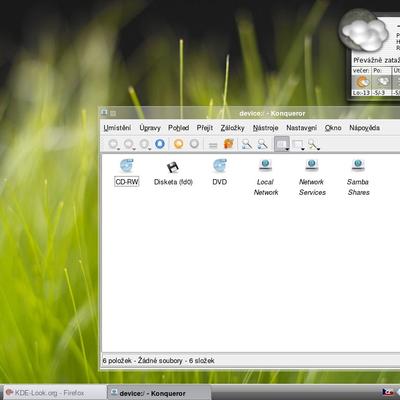Click the Zoom In magnifier icon

[x=247, y=144]
